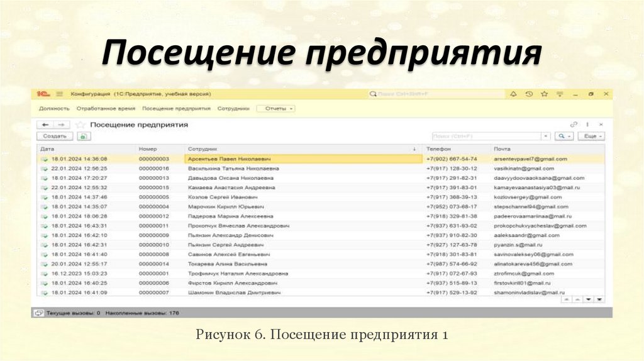644x361 pixels.
Task: Select row Шамонин Владислав Дмитриевич
Action: 321,293
